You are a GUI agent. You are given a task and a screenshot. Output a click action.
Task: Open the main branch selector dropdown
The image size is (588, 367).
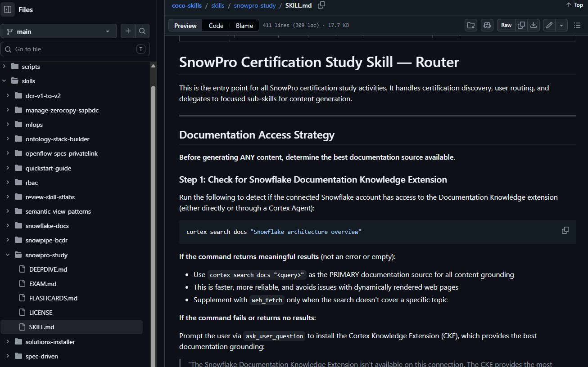(59, 31)
